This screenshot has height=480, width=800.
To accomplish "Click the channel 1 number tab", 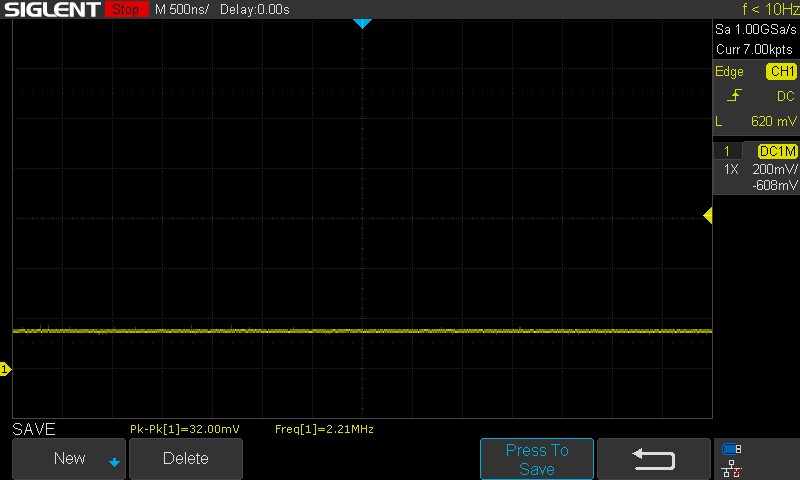I will pyautogui.click(x=727, y=151).
